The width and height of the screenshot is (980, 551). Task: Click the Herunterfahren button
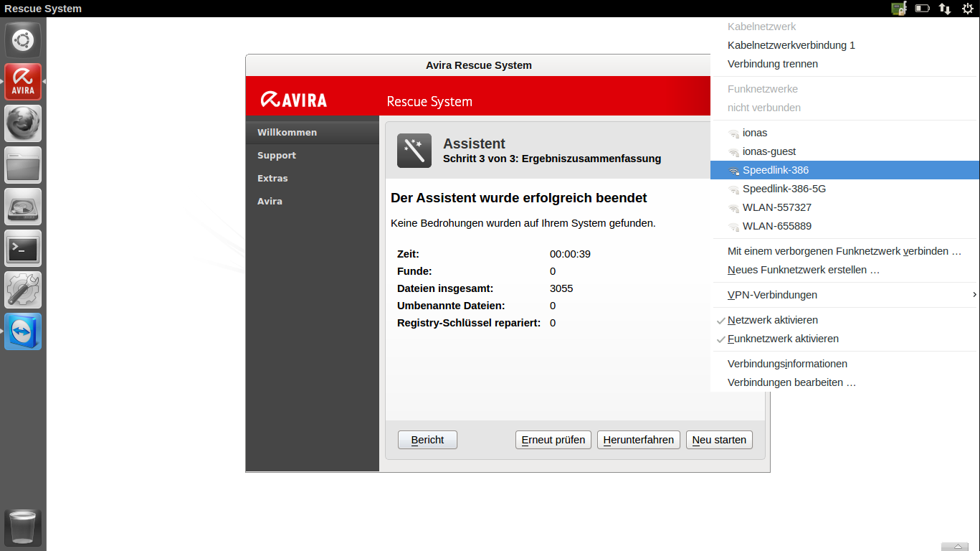point(638,440)
